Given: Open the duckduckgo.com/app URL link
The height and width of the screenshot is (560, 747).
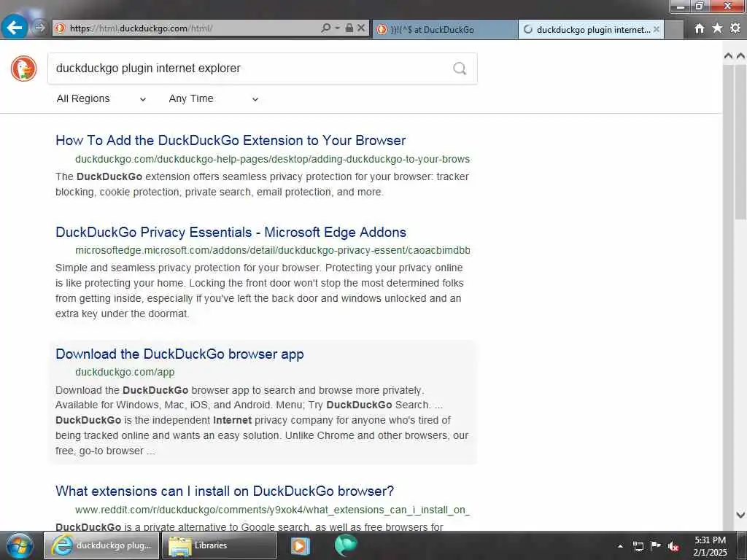Looking at the screenshot, I should pos(125,373).
